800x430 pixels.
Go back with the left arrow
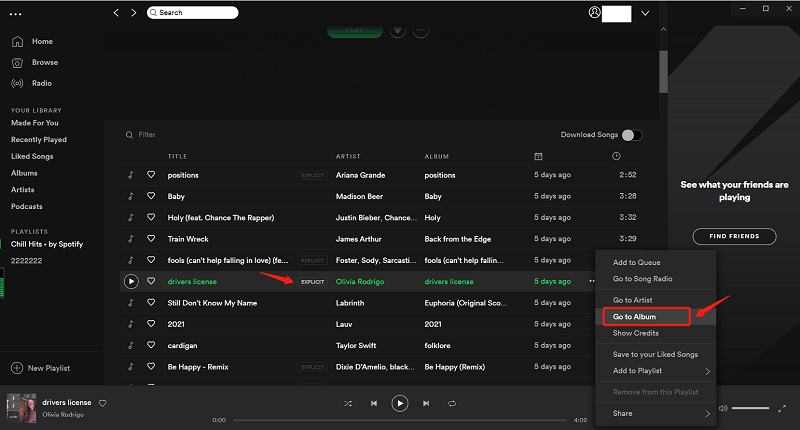tap(116, 12)
